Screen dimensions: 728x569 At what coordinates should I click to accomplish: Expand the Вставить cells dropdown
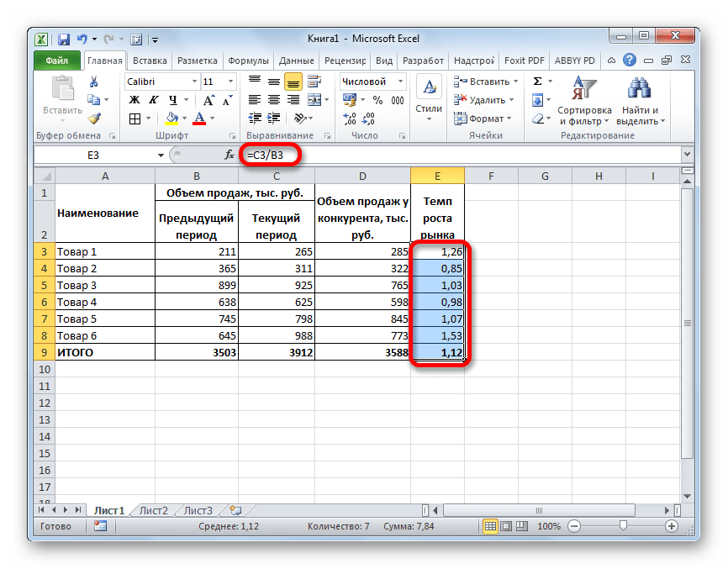pos(515,82)
